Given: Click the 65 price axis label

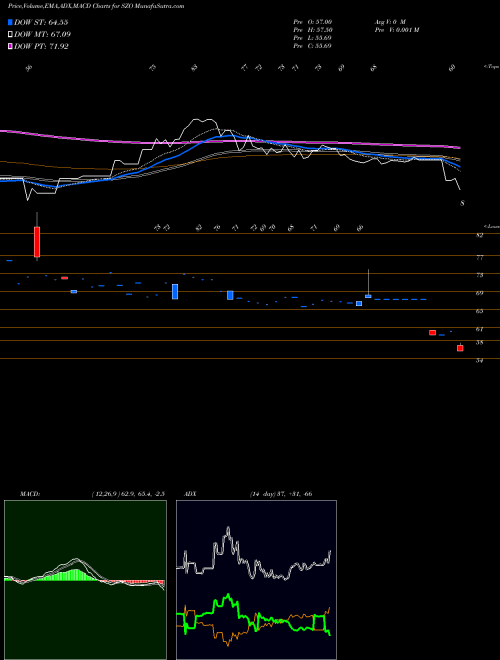Looking at the screenshot, I should 479,311.
